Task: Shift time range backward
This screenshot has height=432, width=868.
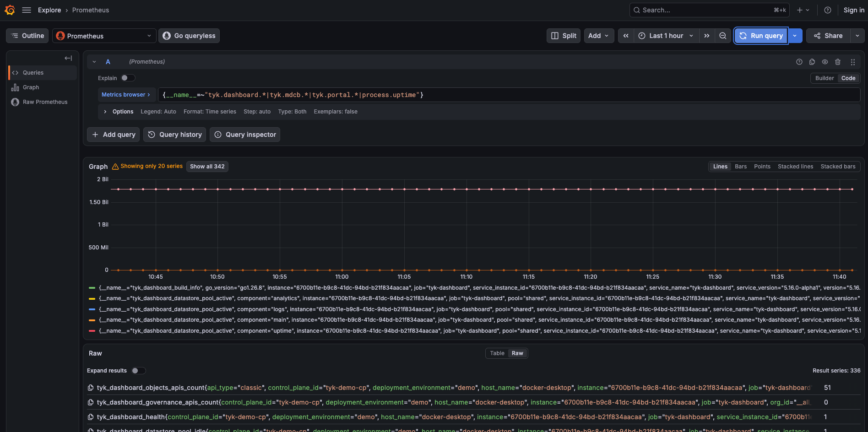Action: (x=626, y=36)
